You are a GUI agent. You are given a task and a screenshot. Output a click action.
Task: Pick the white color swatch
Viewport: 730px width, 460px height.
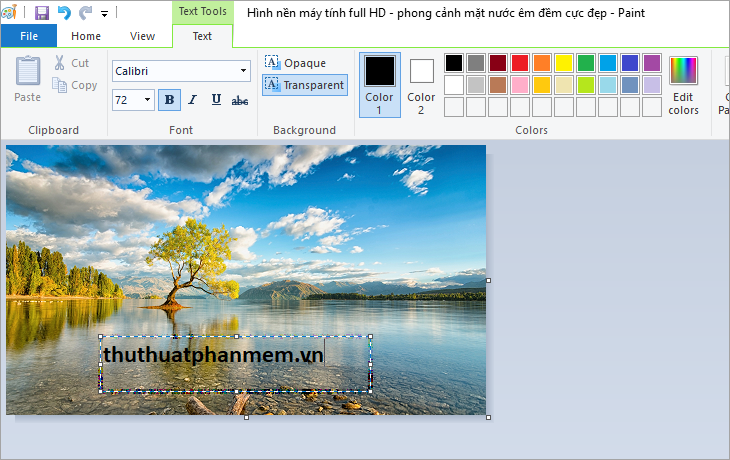(x=453, y=85)
